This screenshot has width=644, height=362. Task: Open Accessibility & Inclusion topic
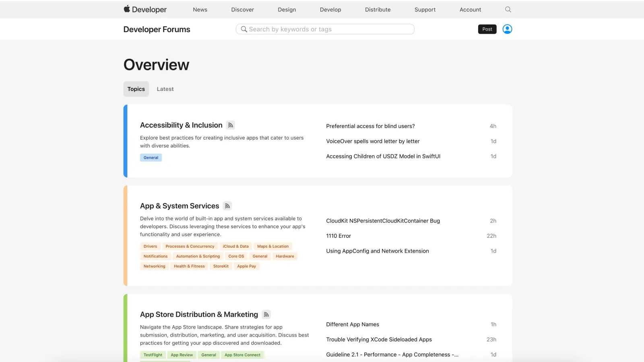[x=181, y=125]
